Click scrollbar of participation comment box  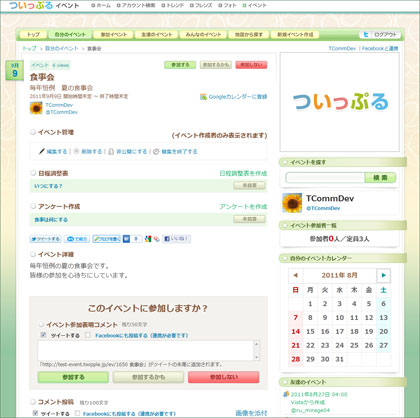(x=256, y=350)
